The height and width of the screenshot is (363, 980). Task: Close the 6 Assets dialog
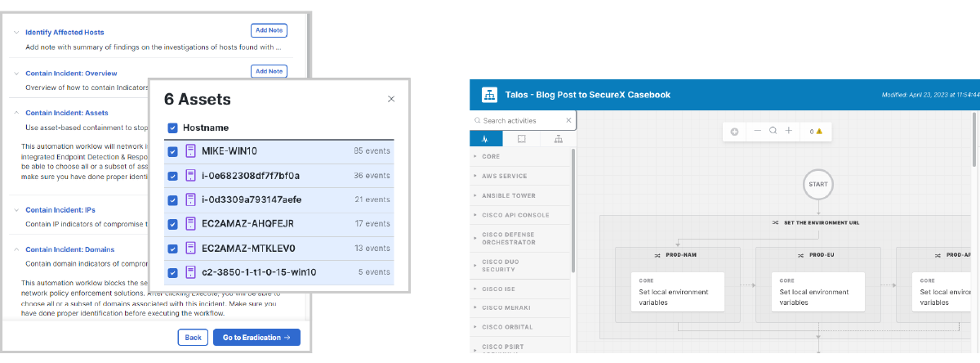[391, 99]
